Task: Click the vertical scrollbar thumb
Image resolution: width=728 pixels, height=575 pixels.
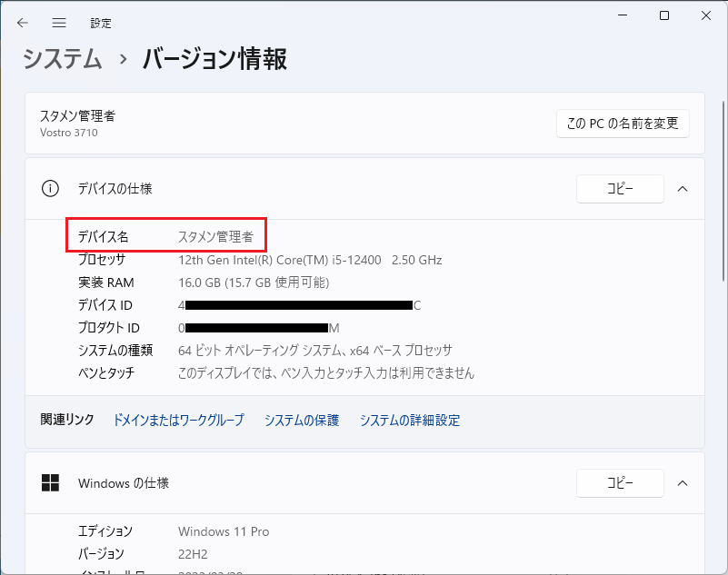Action: point(723,190)
